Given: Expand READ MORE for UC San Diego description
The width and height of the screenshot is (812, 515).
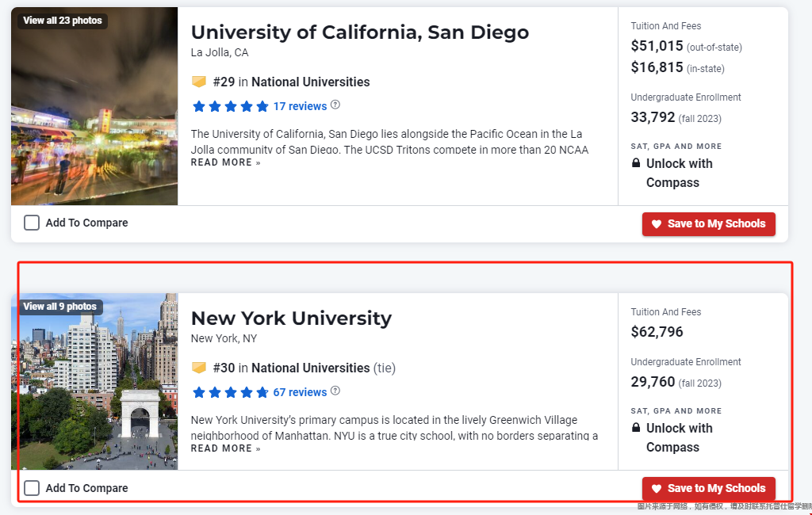Looking at the screenshot, I should (x=226, y=162).
